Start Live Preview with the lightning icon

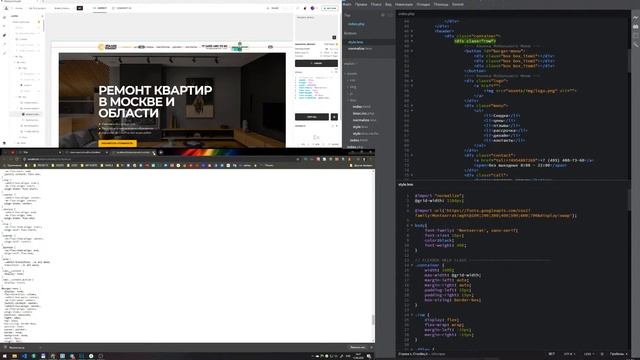[636, 18]
